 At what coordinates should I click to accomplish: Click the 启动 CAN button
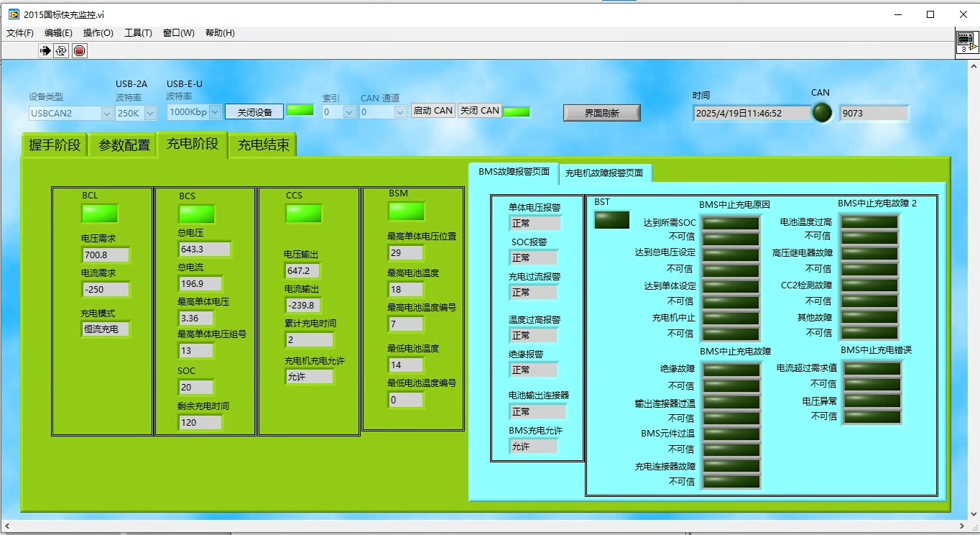[433, 111]
